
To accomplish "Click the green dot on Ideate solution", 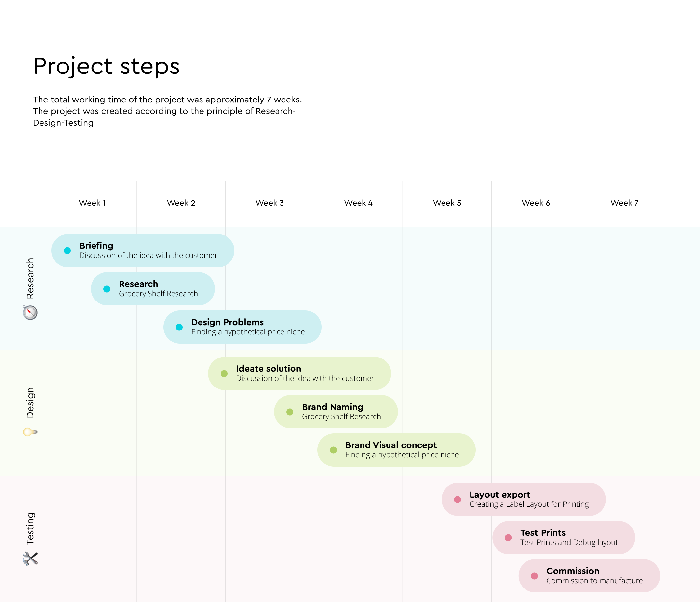I will coord(224,374).
